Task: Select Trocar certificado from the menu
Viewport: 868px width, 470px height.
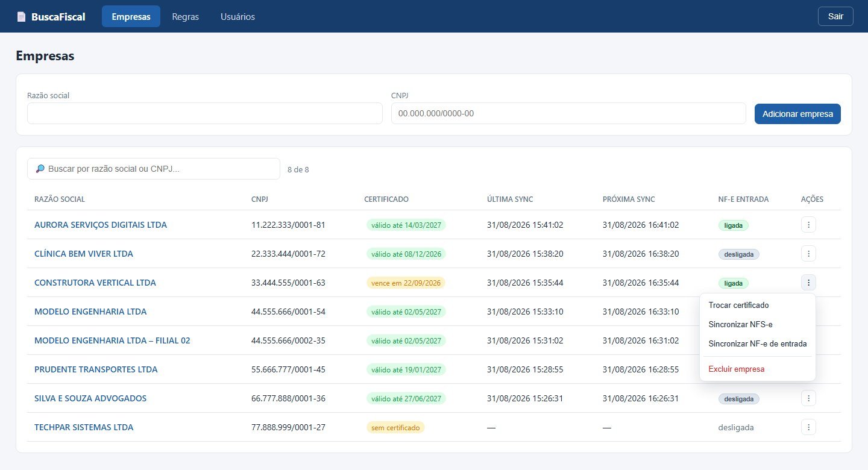Action: (757, 305)
